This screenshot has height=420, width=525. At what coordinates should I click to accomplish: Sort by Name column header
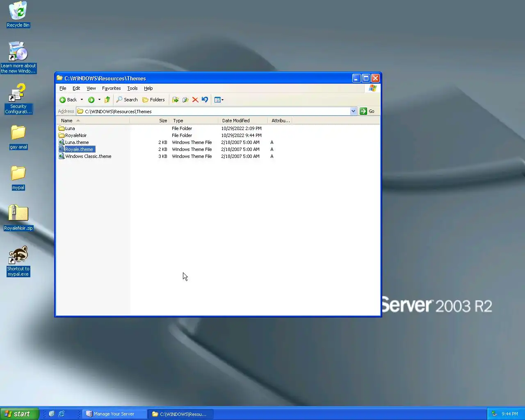(x=93, y=121)
